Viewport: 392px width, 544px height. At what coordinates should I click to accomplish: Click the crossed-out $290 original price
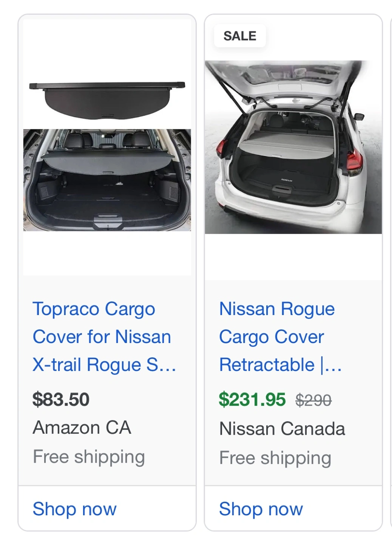pos(313,400)
